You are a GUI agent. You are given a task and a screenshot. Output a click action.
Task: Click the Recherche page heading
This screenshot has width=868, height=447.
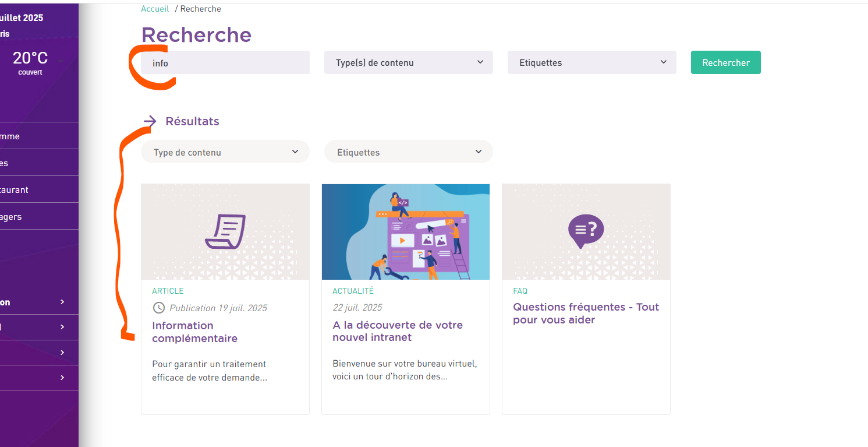coord(196,35)
